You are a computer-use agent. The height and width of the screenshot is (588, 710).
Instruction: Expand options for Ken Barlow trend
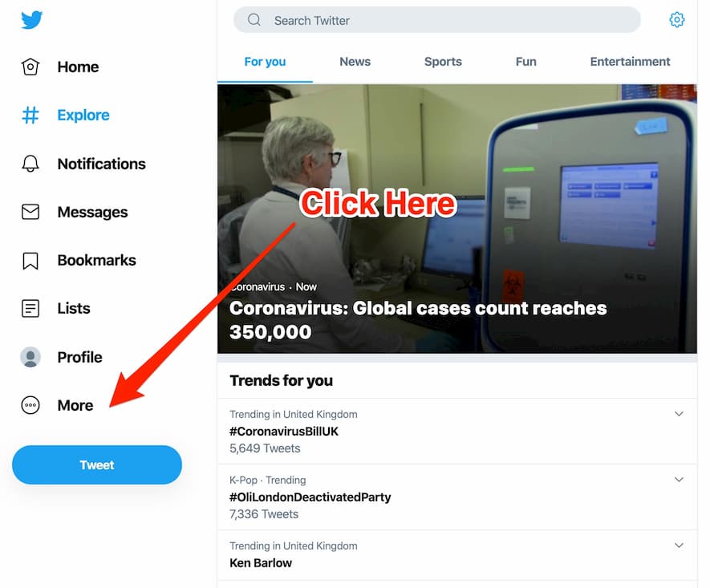coord(679,545)
